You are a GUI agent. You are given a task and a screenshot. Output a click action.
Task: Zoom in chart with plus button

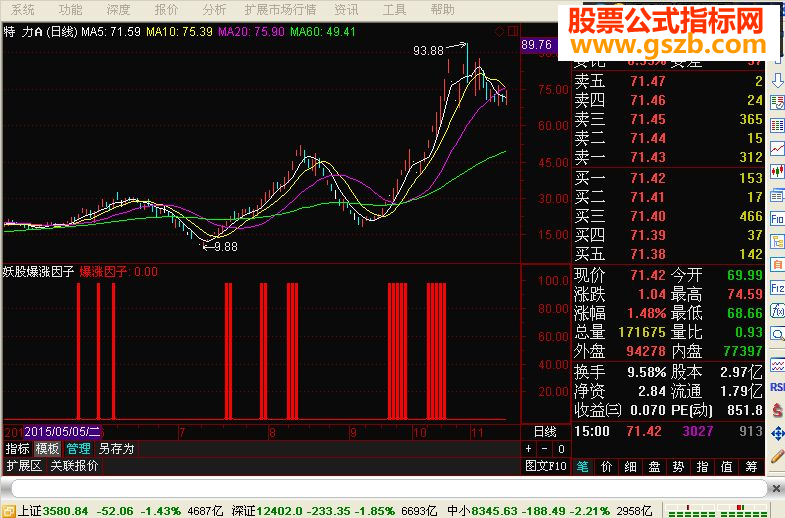529,448
